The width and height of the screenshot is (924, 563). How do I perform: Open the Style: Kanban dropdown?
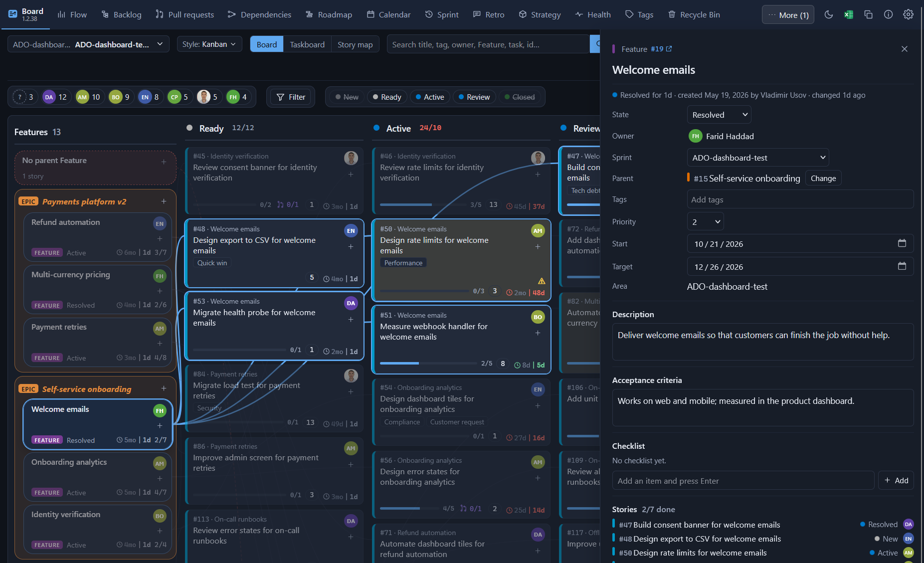click(x=209, y=44)
